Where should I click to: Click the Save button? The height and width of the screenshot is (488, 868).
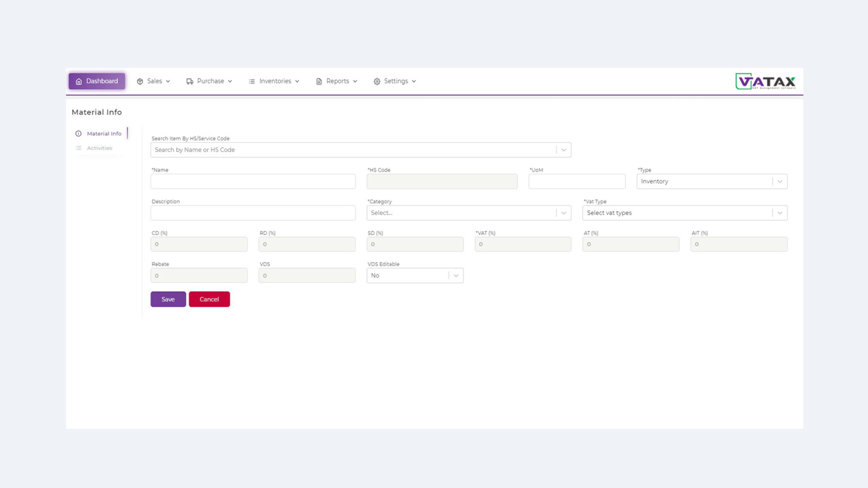[x=168, y=299]
